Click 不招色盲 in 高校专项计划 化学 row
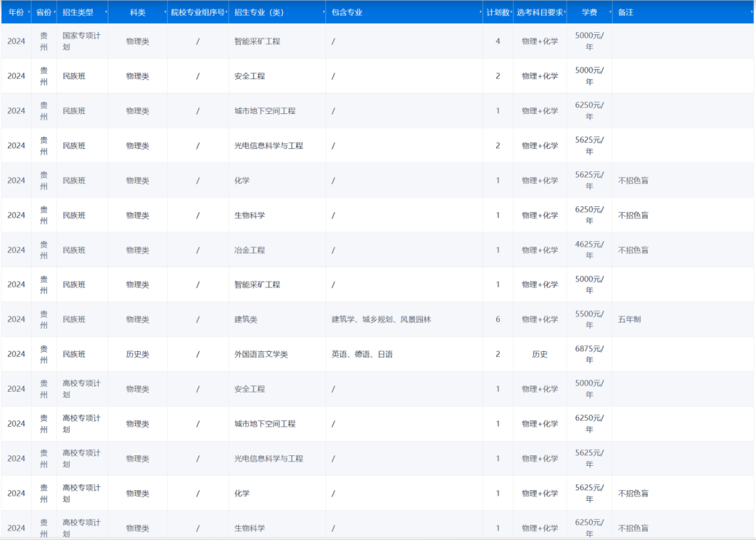 pyautogui.click(x=633, y=493)
